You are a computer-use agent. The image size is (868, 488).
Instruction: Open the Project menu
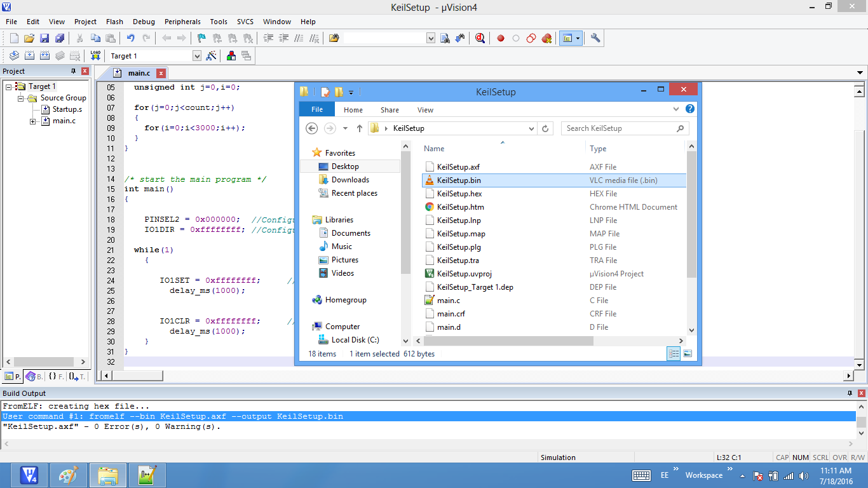(85, 22)
